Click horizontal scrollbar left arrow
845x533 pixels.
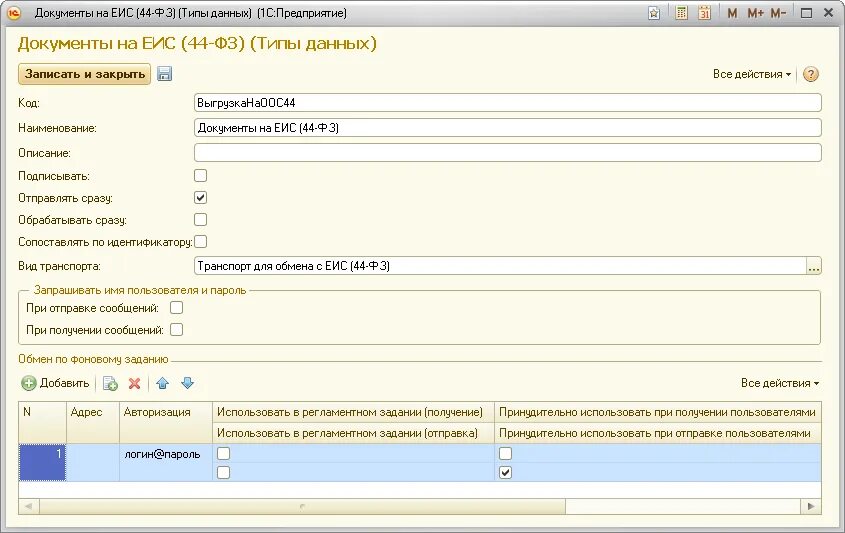(x=29, y=507)
